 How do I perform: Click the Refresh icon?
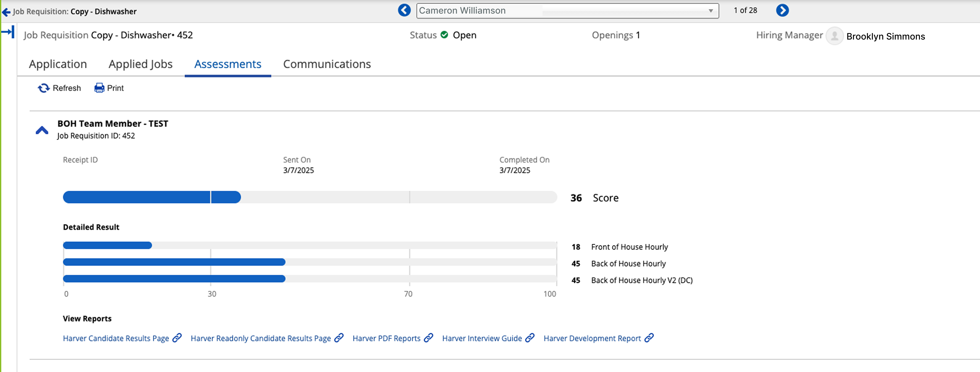(x=44, y=88)
